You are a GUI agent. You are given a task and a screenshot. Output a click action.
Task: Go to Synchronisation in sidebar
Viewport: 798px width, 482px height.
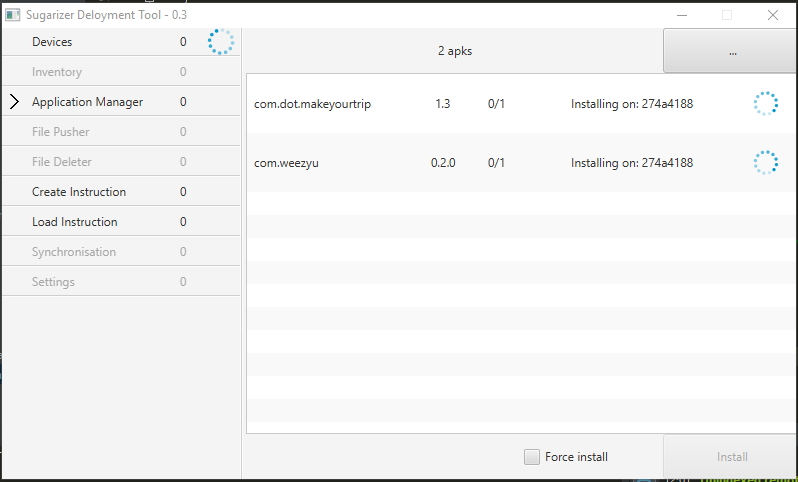[x=74, y=252]
